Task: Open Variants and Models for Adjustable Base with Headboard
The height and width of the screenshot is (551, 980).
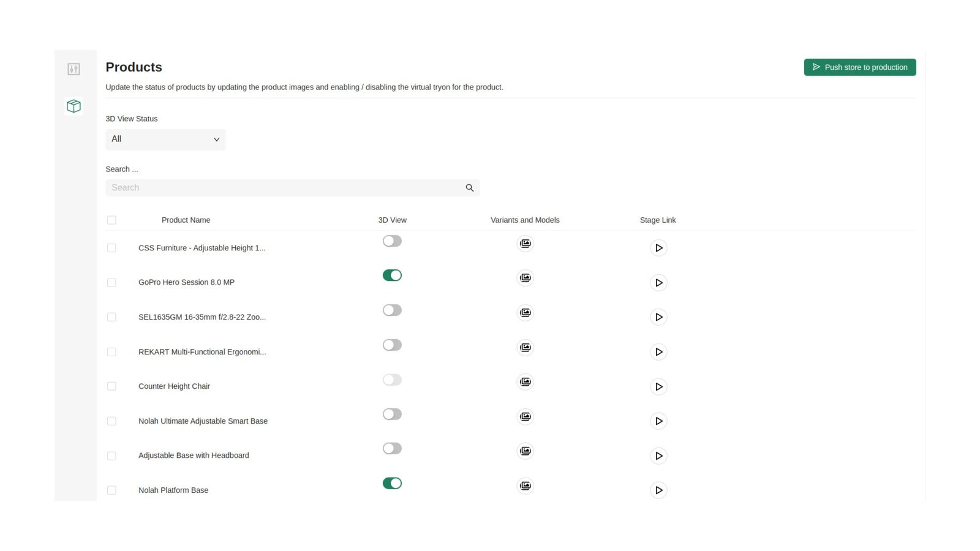Action: tap(525, 451)
